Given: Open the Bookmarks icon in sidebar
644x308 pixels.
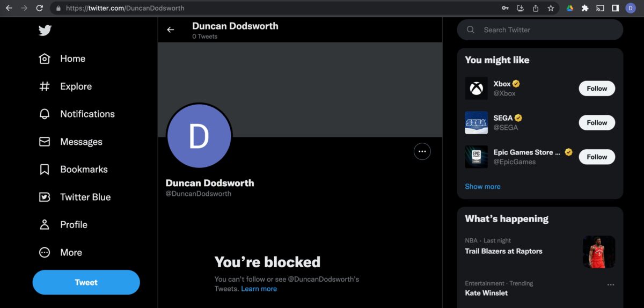Looking at the screenshot, I should point(45,170).
